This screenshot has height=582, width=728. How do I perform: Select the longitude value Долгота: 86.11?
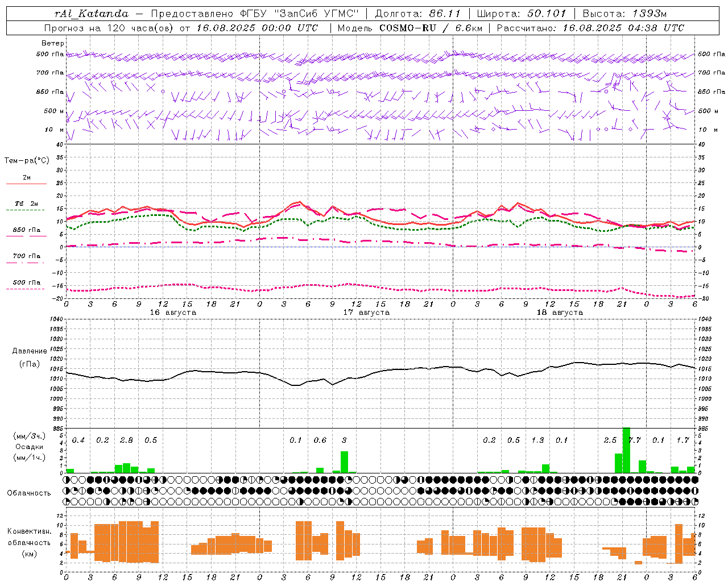(418, 14)
